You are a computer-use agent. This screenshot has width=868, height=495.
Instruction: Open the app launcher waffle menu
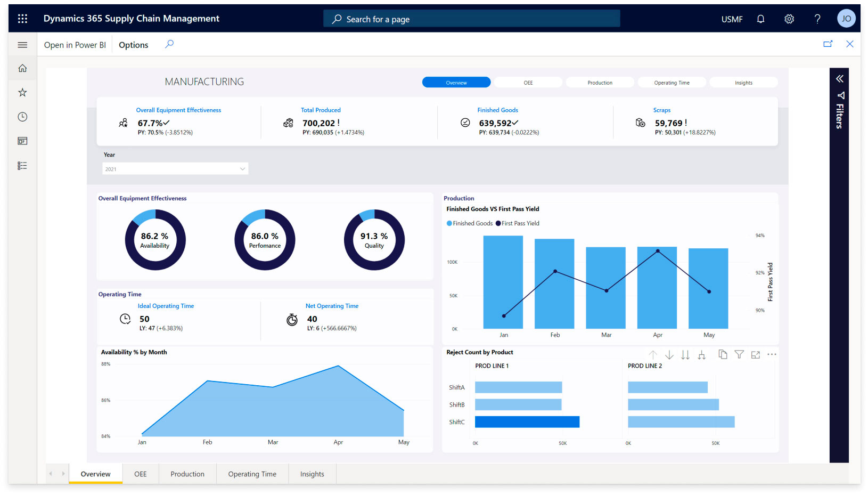click(22, 19)
